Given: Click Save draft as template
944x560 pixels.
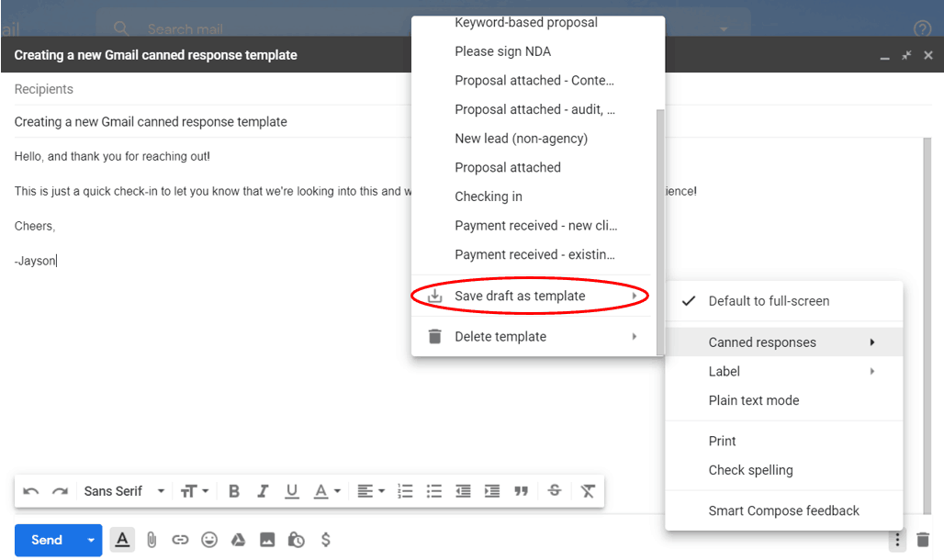Looking at the screenshot, I should 520,296.
